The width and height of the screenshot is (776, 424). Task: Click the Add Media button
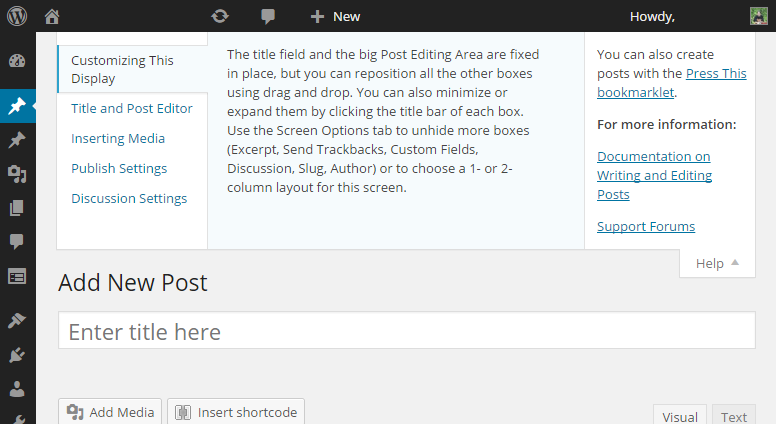click(x=111, y=412)
